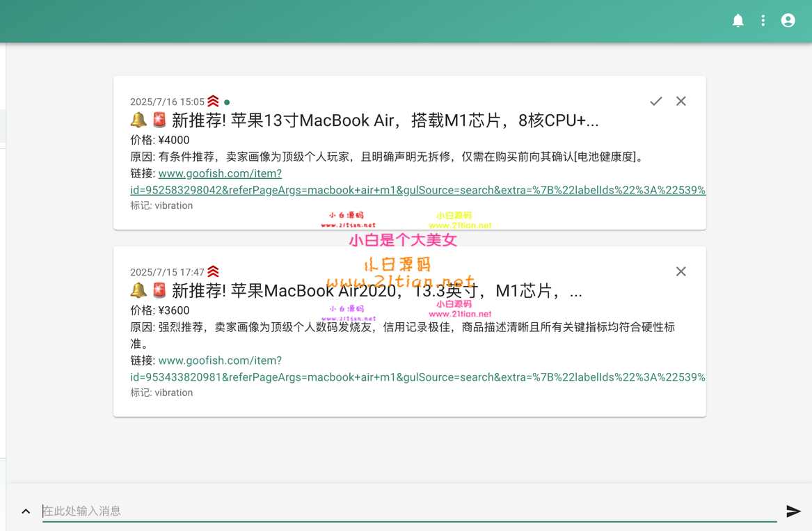Open the goofish.com link for the ¥4000 listing

(220, 173)
